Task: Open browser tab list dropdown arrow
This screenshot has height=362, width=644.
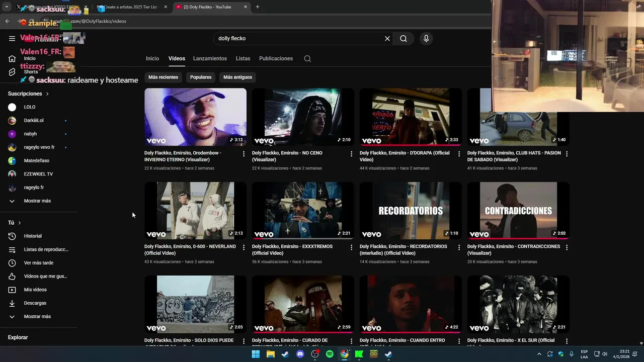Action: (x=7, y=7)
